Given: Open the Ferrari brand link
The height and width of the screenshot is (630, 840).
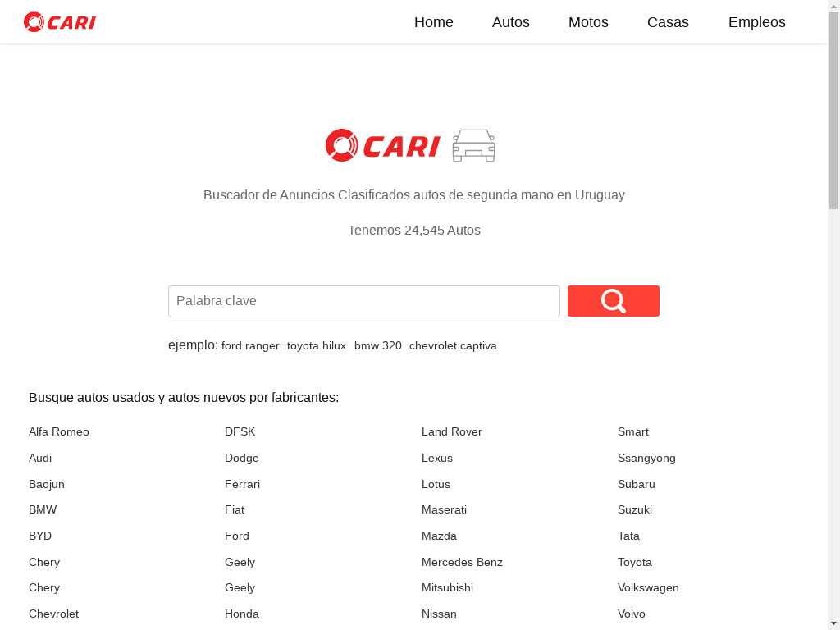Looking at the screenshot, I should (242, 484).
